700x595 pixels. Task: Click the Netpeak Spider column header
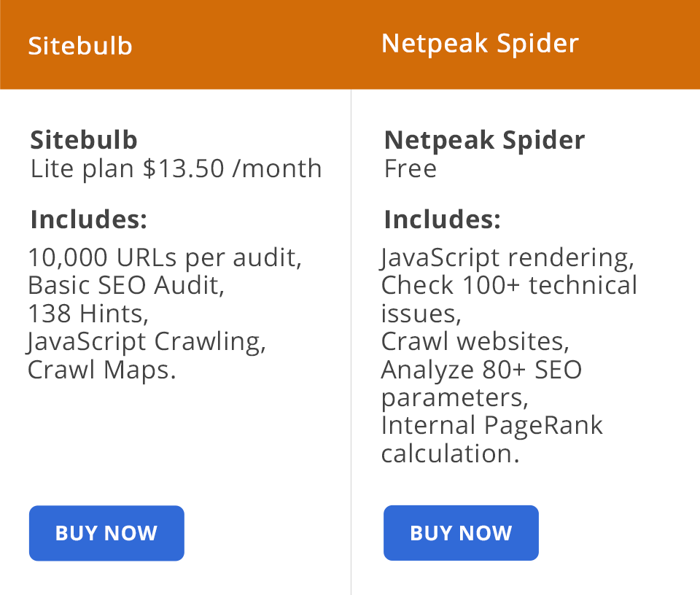(x=480, y=43)
